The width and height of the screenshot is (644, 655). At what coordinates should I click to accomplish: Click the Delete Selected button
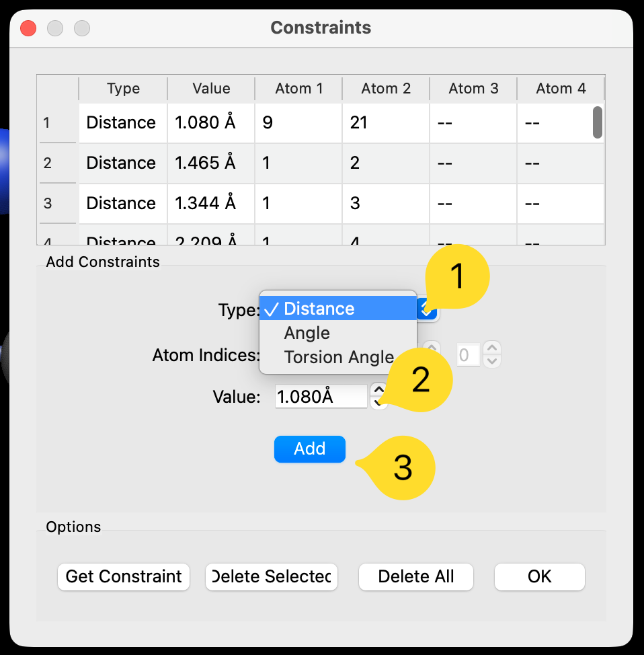point(271,576)
